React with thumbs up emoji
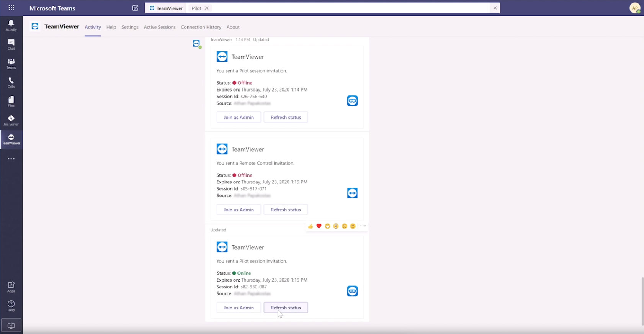Screen dimensions: 644x334 [x=310, y=226]
